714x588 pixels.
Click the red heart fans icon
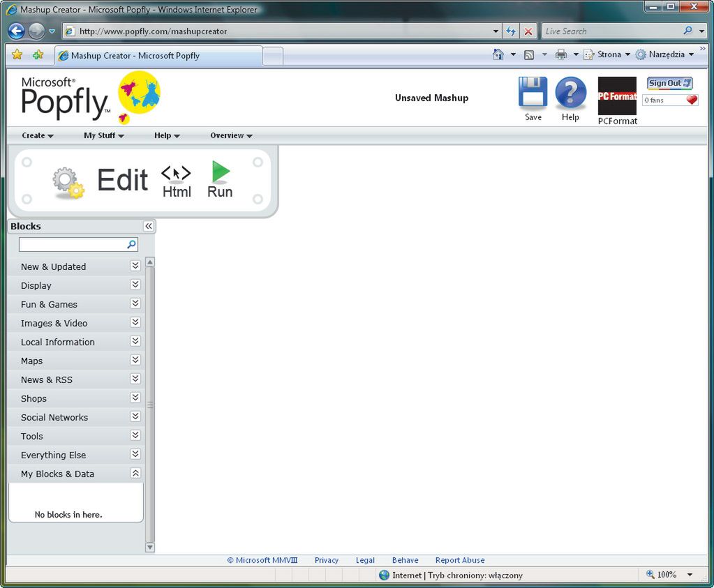click(x=692, y=100)
